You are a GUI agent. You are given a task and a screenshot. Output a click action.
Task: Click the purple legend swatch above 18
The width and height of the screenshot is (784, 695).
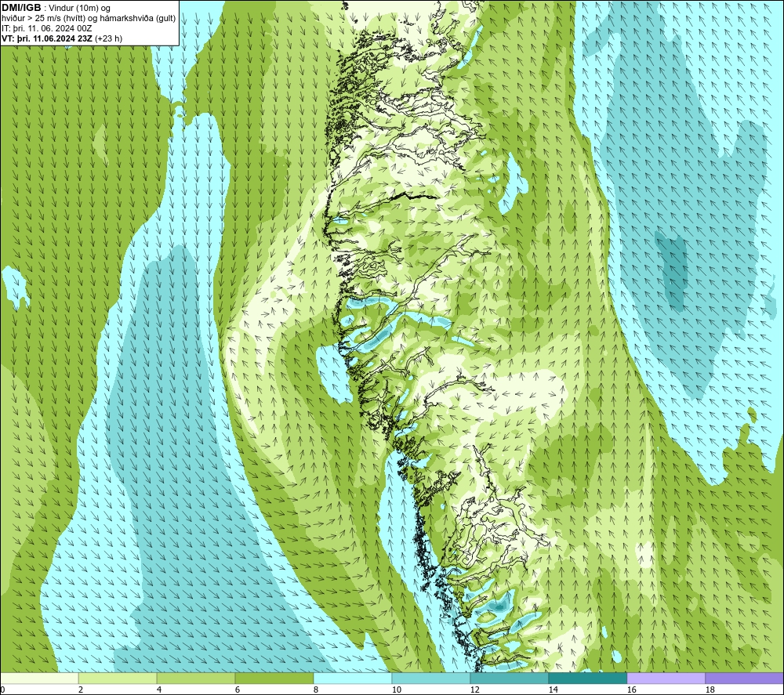[744, 678]
